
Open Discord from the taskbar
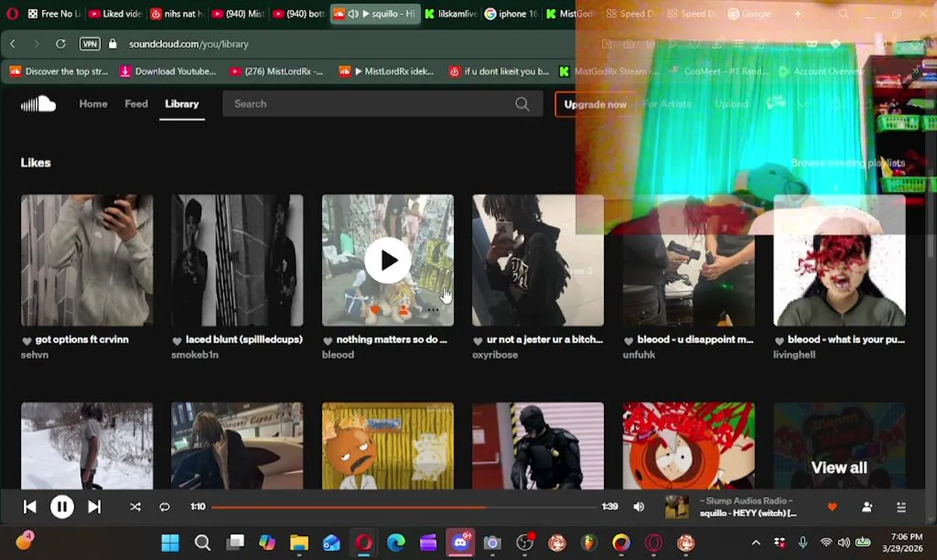[x=460, y=542]
